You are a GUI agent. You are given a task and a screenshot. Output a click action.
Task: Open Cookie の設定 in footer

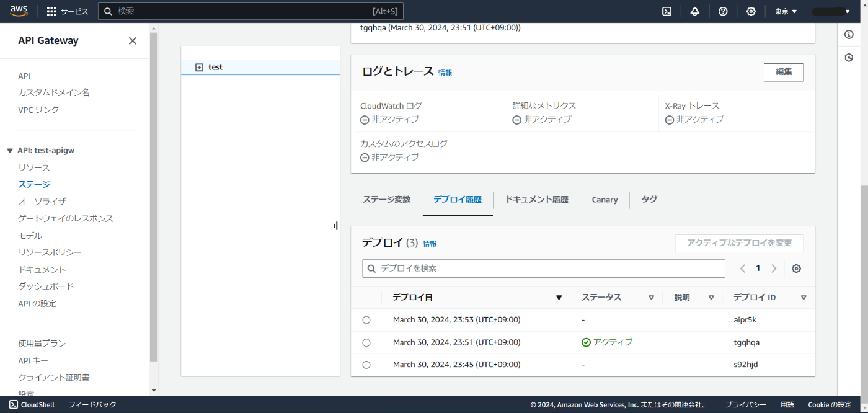point(830,404)
